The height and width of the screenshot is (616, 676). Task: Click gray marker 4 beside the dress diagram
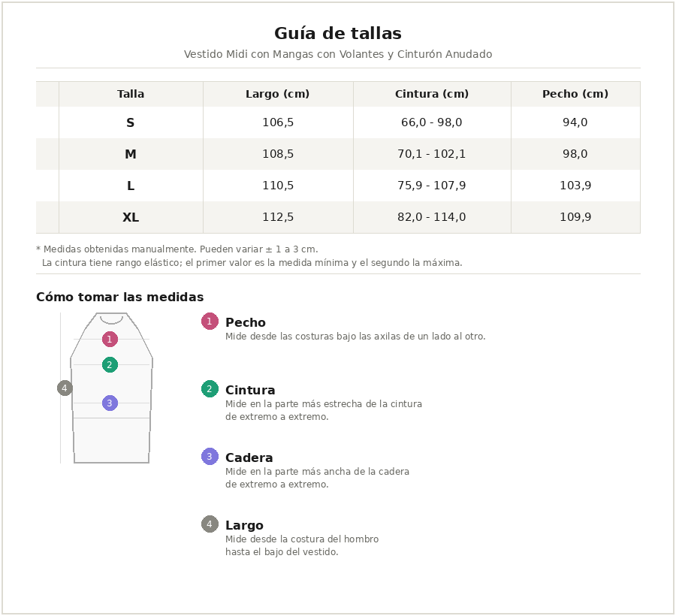tap(65, 388)
